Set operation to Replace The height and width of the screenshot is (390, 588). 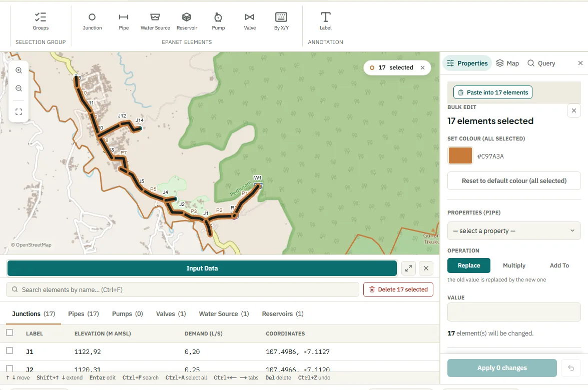pos(469,265)
